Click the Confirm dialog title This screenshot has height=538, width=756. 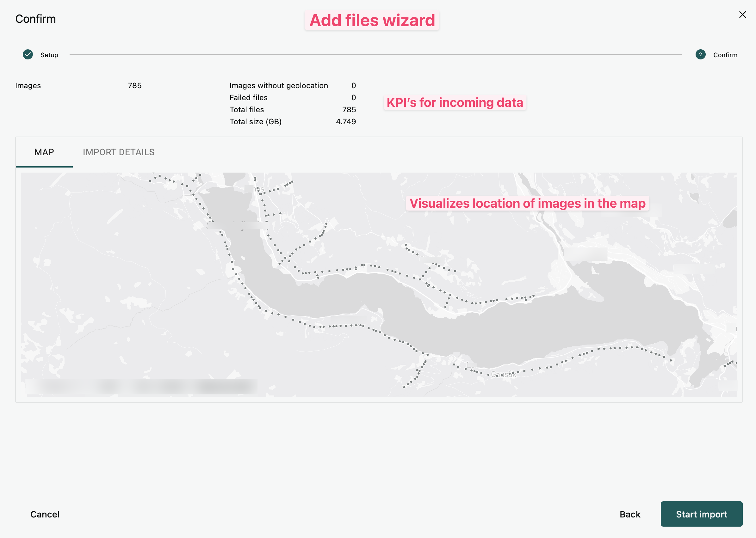[x=35, y=19]
